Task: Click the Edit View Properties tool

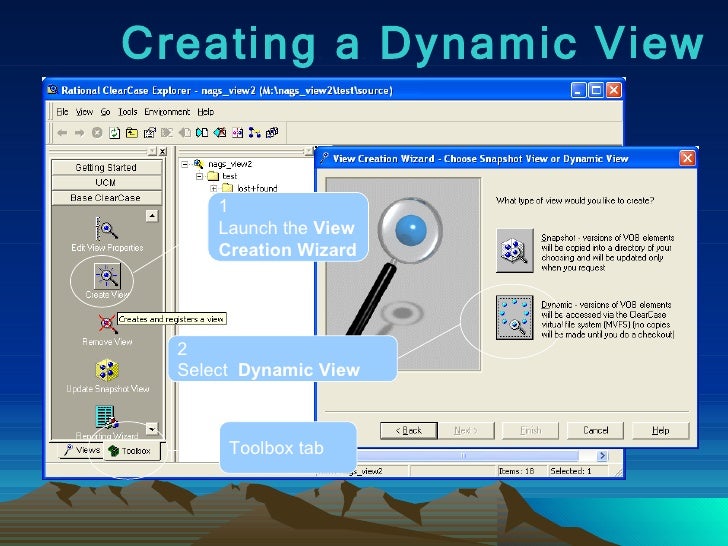Action: [x=107, y=234]
